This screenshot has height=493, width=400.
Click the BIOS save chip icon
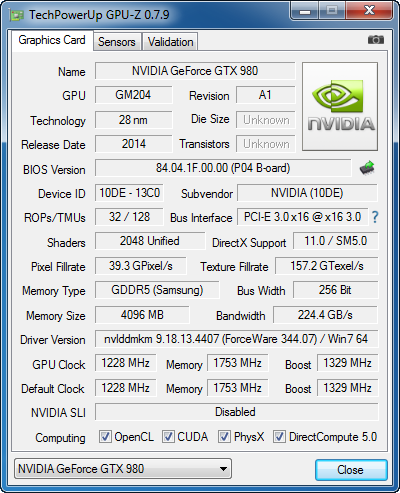(x=367, y=168)
